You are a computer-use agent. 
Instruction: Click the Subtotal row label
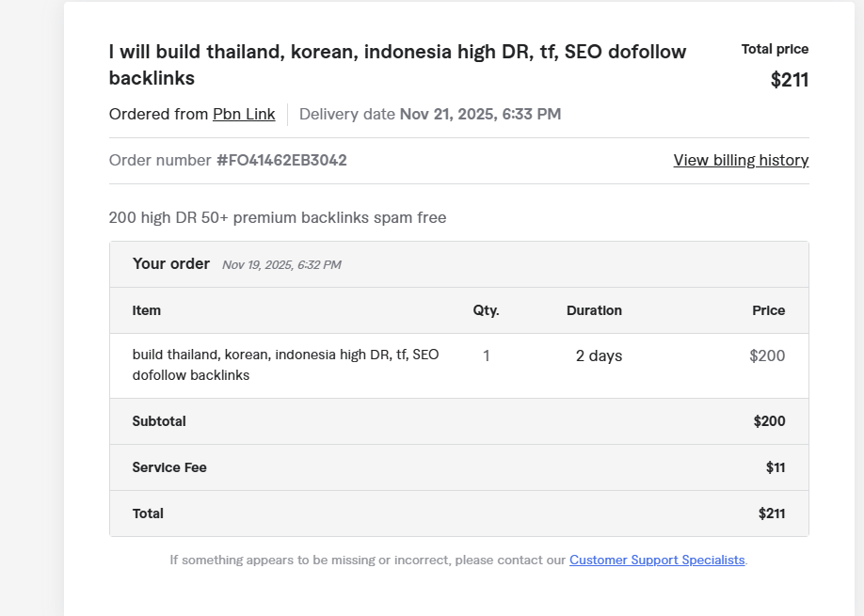[159, 421]
